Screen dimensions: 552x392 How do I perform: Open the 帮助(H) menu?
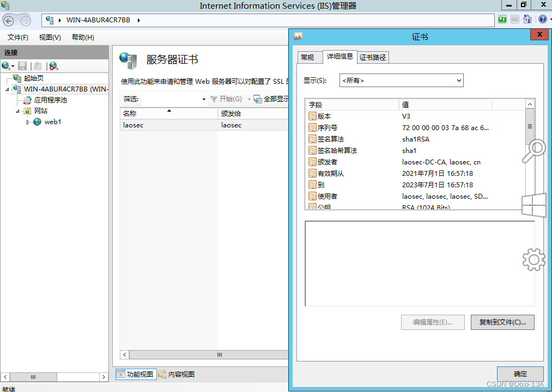[83, 38]
